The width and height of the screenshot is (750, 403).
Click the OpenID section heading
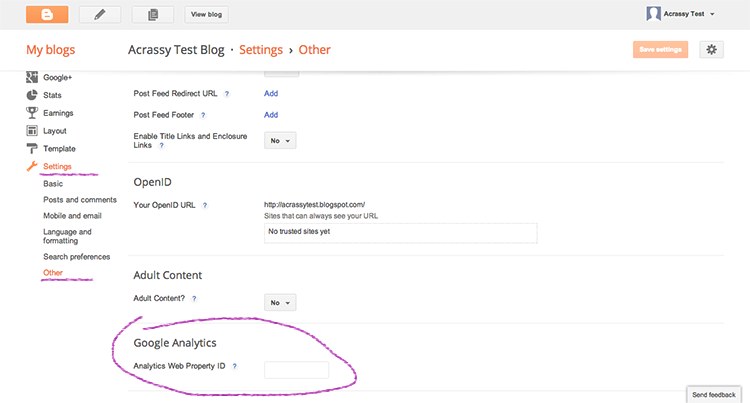(153, 182)
